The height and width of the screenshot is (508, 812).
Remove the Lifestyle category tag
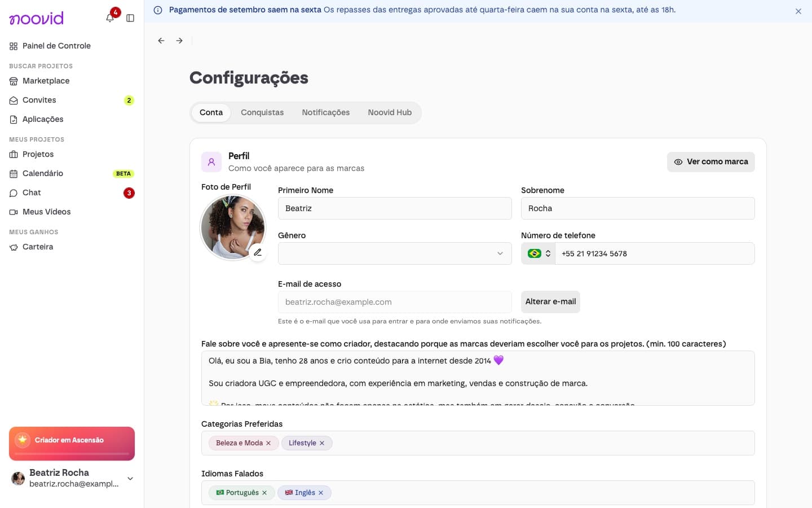tap(322, 443)
